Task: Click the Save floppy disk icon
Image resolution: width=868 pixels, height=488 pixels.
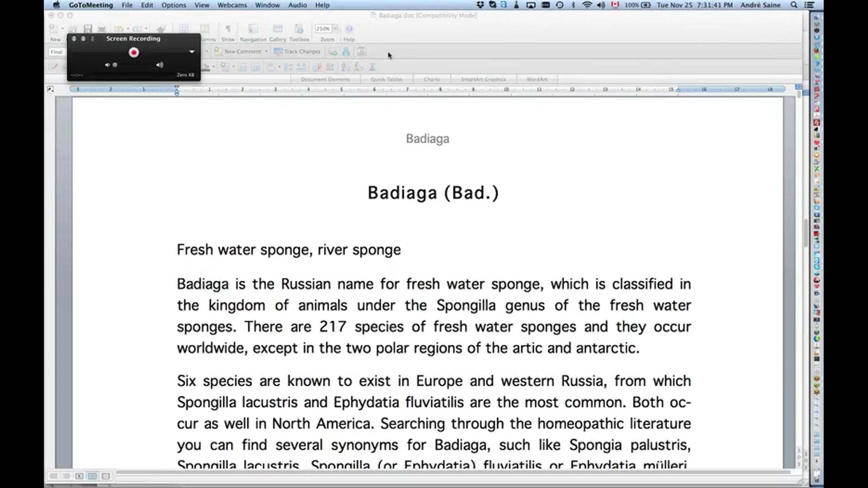Action: [88, 29]
